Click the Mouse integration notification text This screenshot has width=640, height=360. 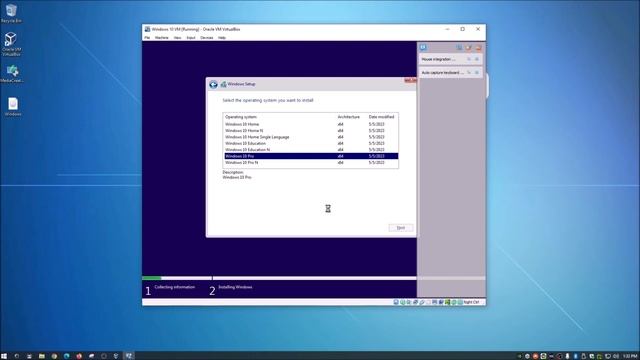[x=438, y=60]
